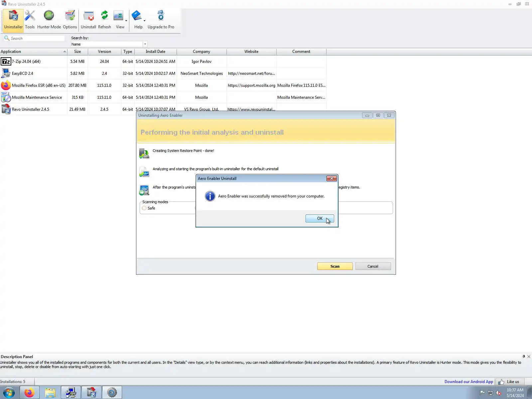Image resolution: width=532 pixels, height=399 pixels.
Task: Open the View toolbar icon
Action: pos(119,20)
